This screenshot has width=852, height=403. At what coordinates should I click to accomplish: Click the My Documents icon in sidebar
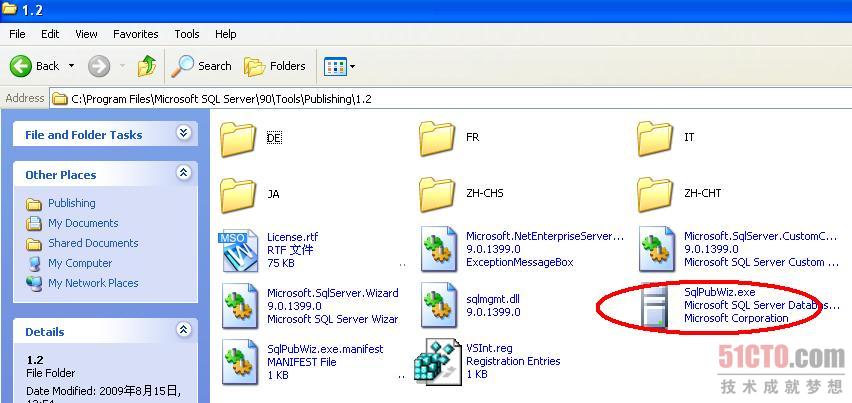(34, 224)
